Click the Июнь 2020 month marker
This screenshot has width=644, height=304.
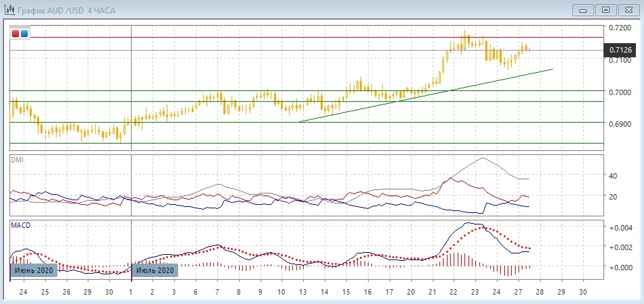(x=31, y=270)
